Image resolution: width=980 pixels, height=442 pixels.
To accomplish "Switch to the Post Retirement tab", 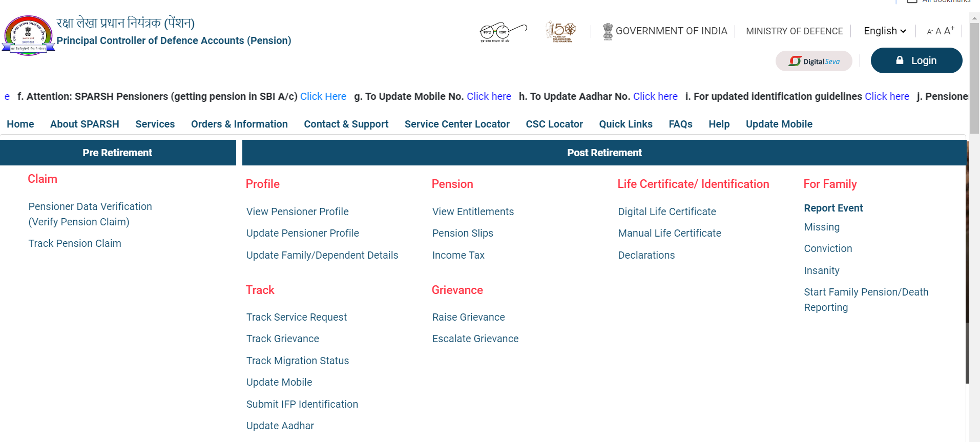I will (604, 152).
